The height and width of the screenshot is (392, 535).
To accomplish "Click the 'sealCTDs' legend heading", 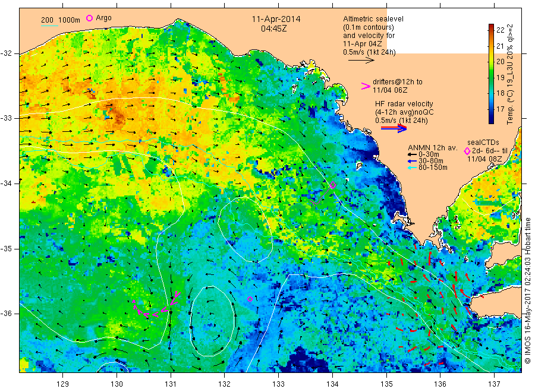I will pos(483,143).
